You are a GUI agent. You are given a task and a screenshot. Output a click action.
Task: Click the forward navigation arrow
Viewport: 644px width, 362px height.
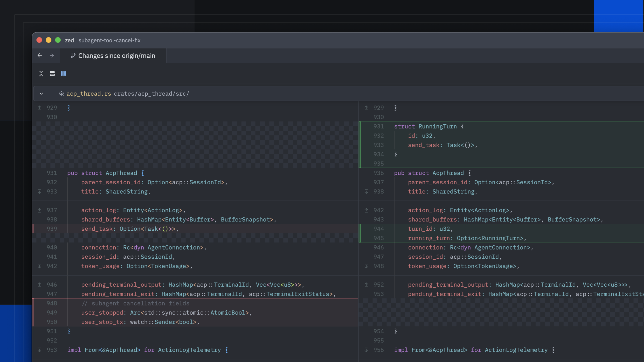click(52, 55)
